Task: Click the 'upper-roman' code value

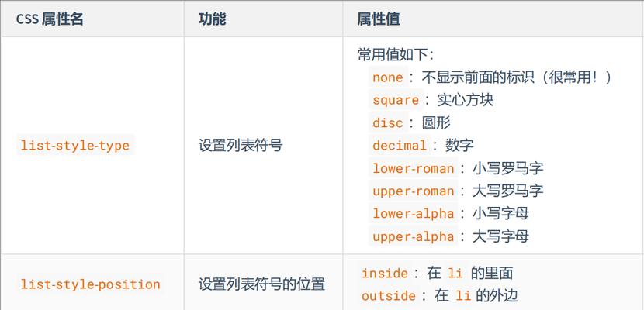Action: click(x=414, y=191)
